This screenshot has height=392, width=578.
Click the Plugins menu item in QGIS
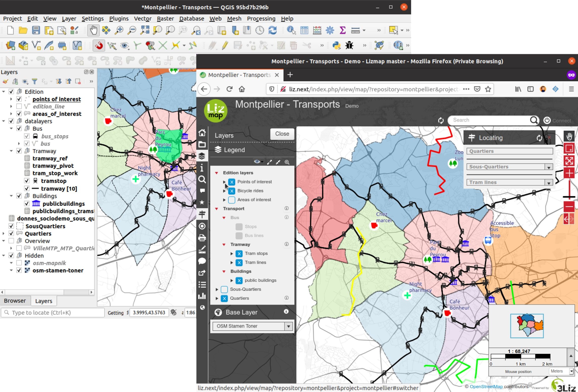pos(118,18)
